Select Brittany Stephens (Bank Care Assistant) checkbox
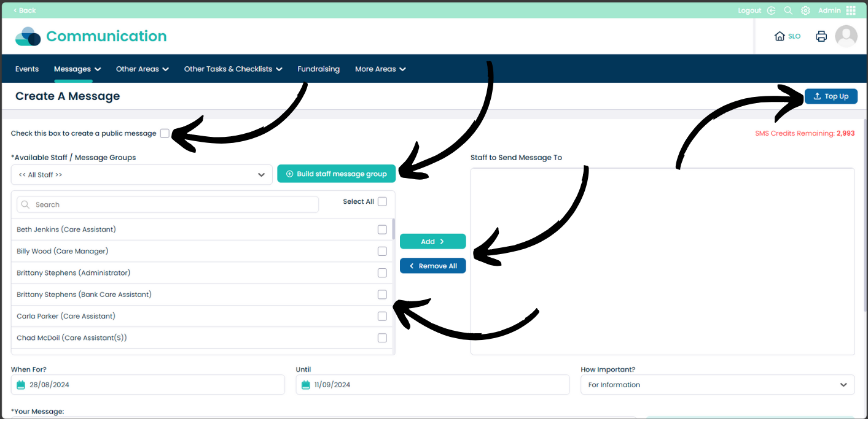The height and width of the screenshot is (421, 868). (382, 295)
